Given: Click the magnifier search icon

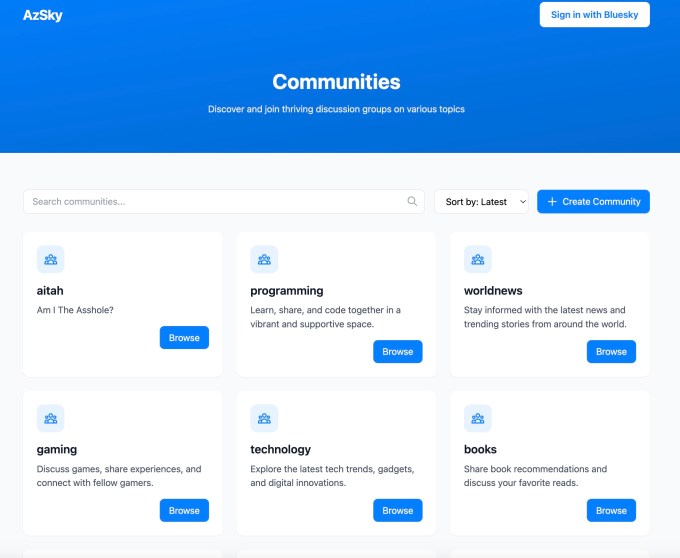Looking at the screenshot, I should click(x=412, y=201).
